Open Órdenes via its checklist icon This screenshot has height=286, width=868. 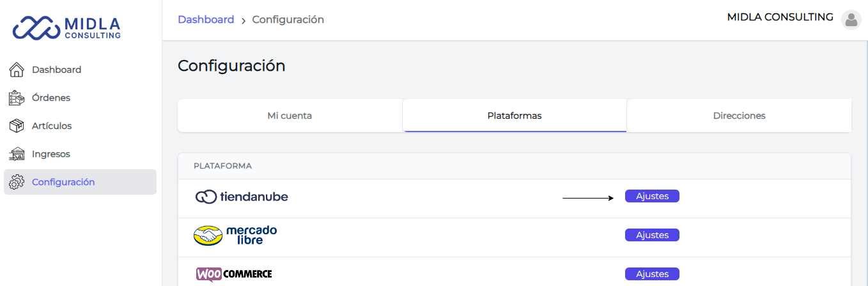(x=17, y=98)
